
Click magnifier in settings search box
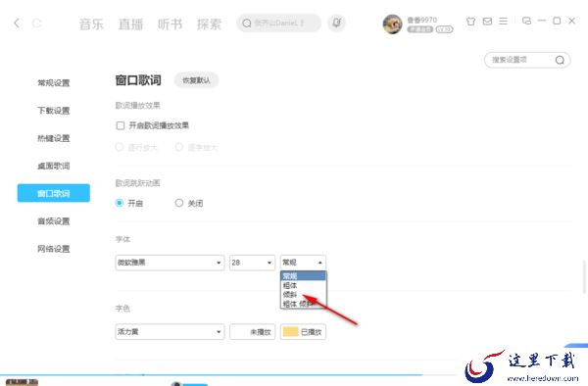click(560, 60)
